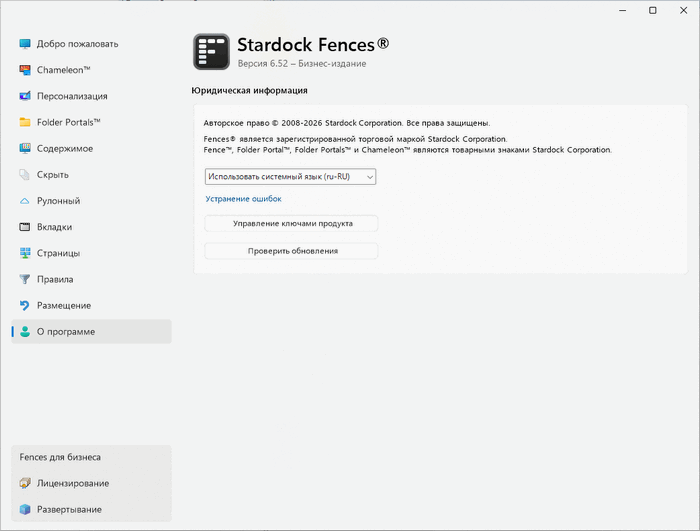700x531 pixels.
Task: Click the Размещение undo-arrow icon
Action: coord(25,305)
